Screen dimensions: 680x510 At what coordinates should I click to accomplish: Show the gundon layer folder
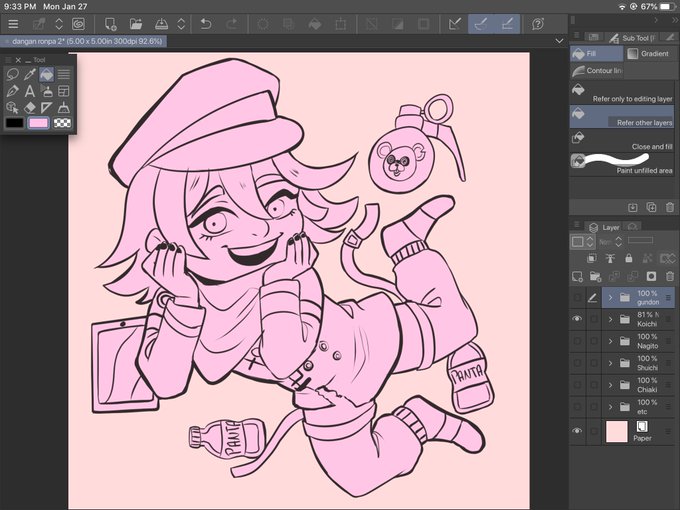point(577,297)
